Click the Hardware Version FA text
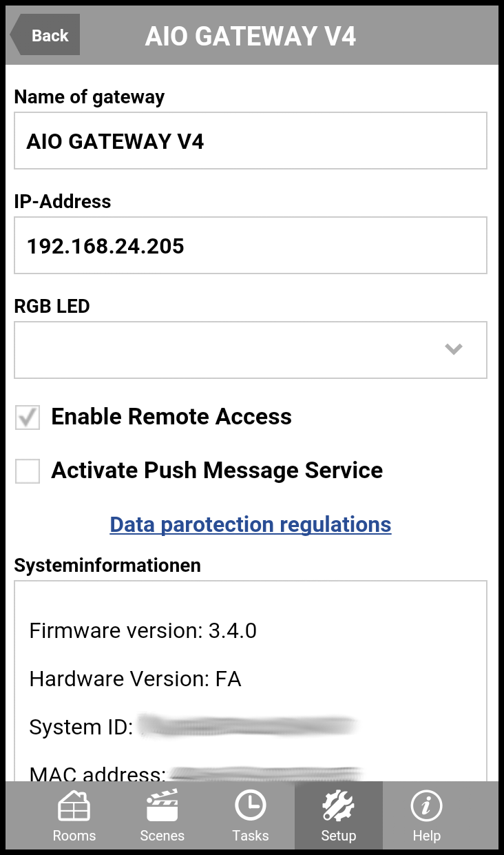The width and height of the screenshot is (504, 855). [135, 679]
